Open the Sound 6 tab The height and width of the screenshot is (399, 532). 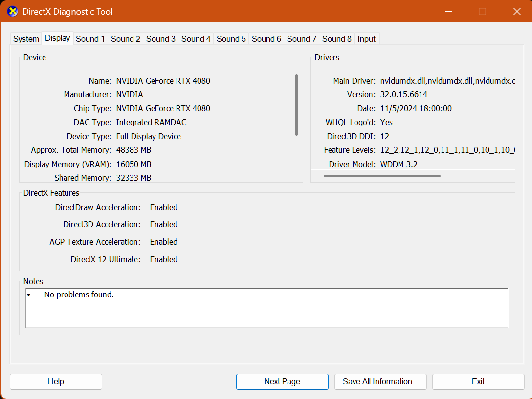[266, 39]
